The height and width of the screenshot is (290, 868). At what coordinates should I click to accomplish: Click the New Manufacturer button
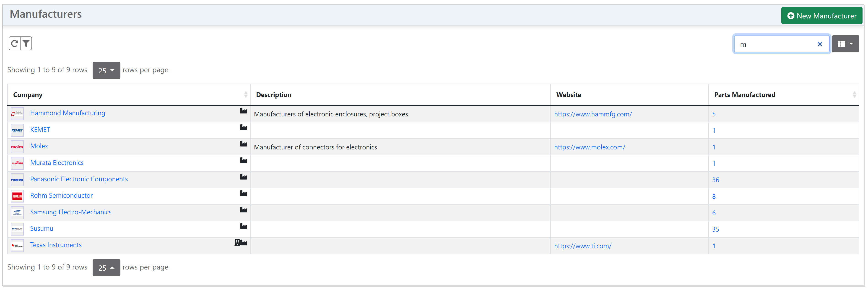click(821, 16)
